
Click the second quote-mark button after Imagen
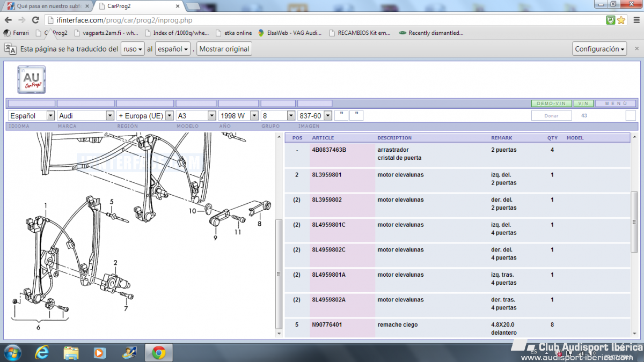pyautogui.click(x=356, y=115)
